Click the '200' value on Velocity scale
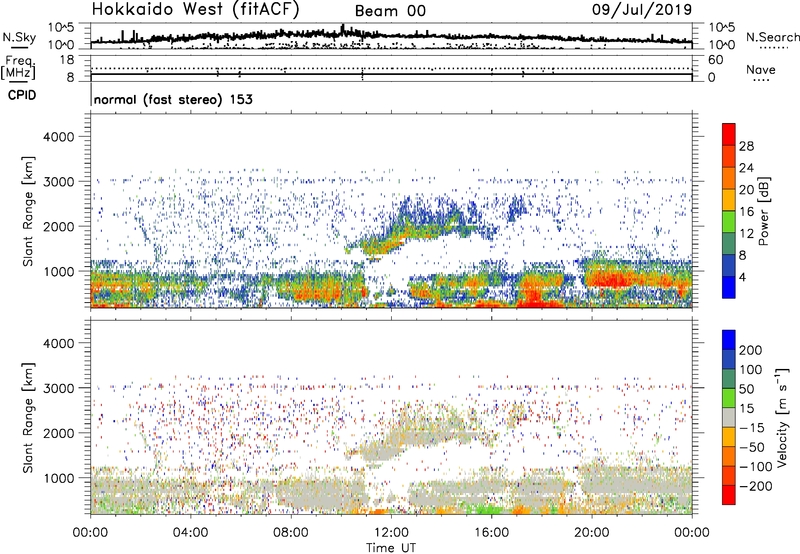This screenshot has height=554, width=800. pos(751,350)
